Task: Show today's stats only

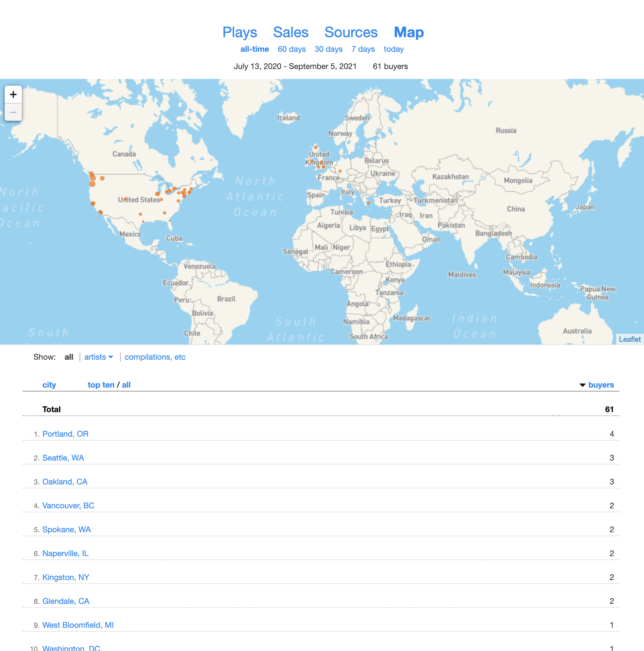Action: [393, 49]
